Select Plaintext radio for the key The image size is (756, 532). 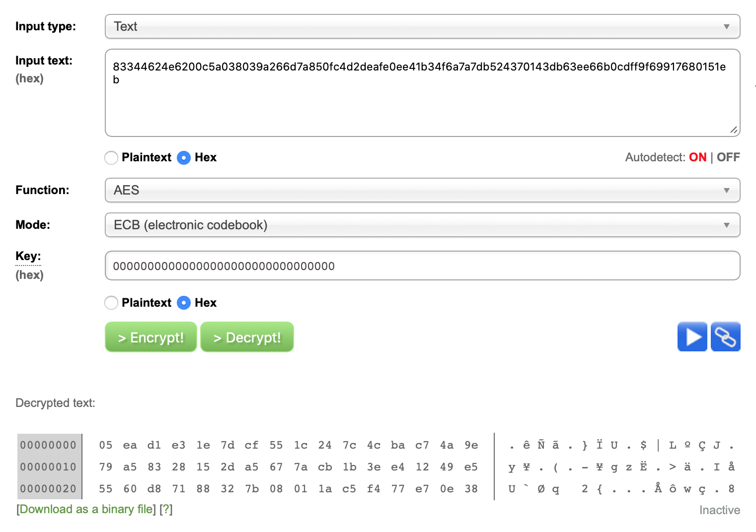pos(112,303)
